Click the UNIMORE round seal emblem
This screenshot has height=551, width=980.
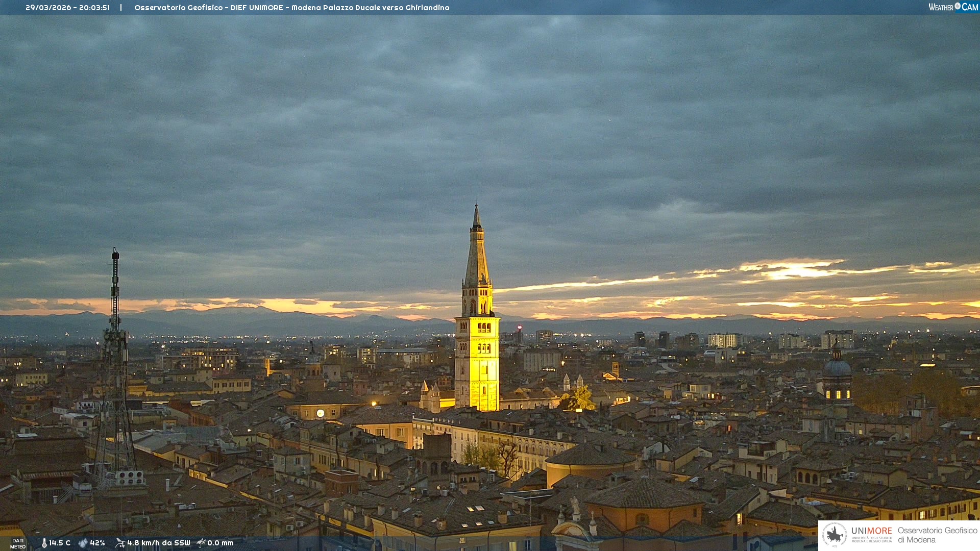click(835, 535)
